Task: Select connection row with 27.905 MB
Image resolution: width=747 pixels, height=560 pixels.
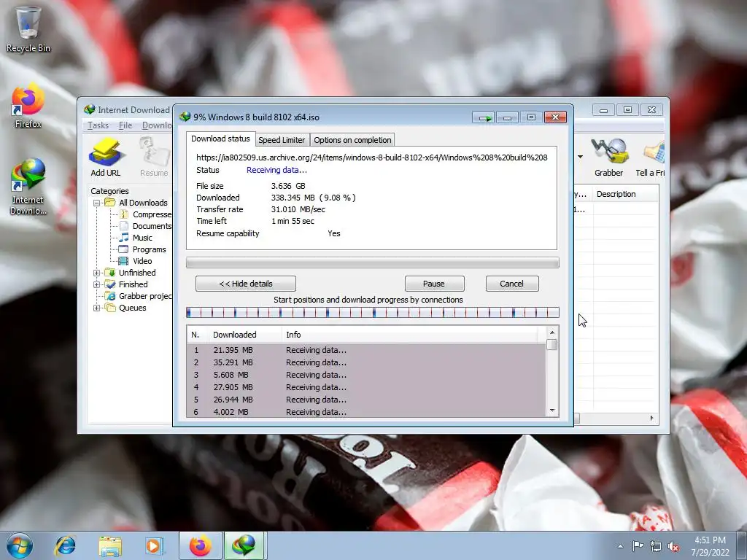Action: pos(366,387)
